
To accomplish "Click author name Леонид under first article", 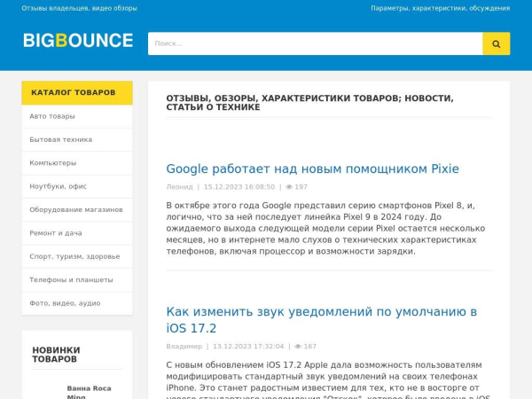I will click(179, 187).
